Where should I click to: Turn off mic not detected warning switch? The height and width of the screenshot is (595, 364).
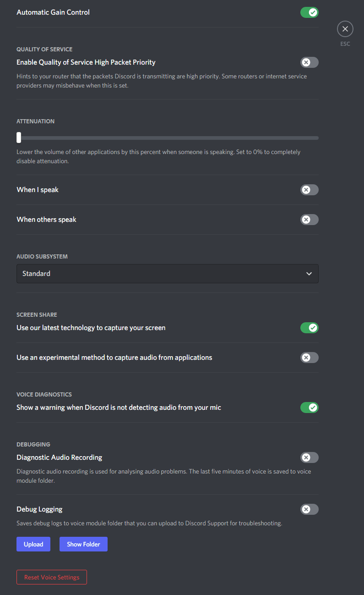[309, 408]
